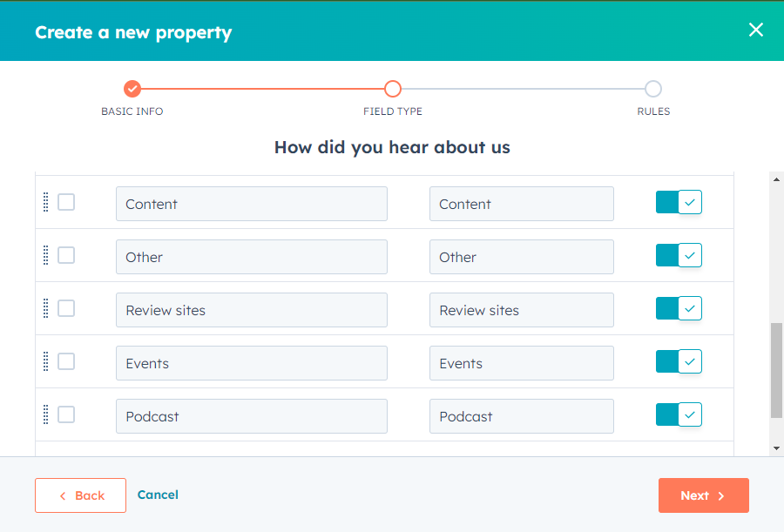Tick the checkbox for Content option

pyautogui.click(x=66, y=202)
